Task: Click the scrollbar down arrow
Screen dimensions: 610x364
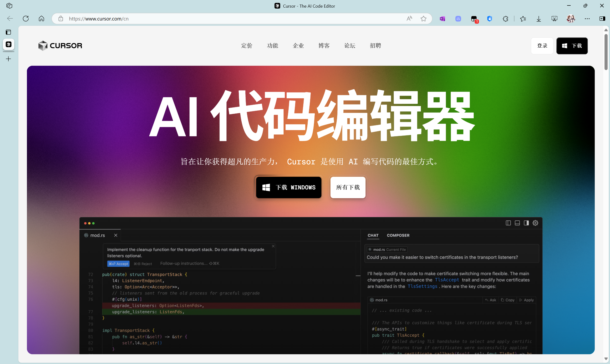Action: click(x=606, y=358)
